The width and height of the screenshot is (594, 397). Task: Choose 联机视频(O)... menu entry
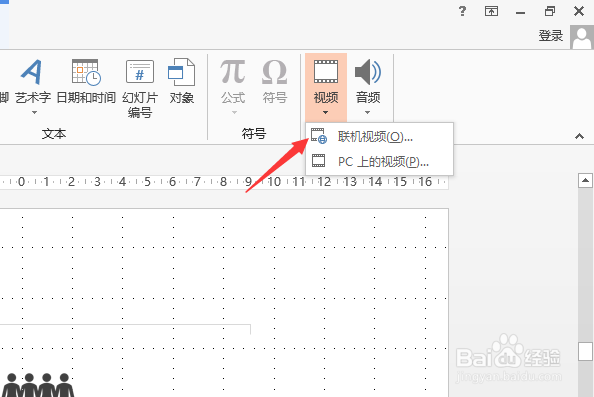coord(379,136)
